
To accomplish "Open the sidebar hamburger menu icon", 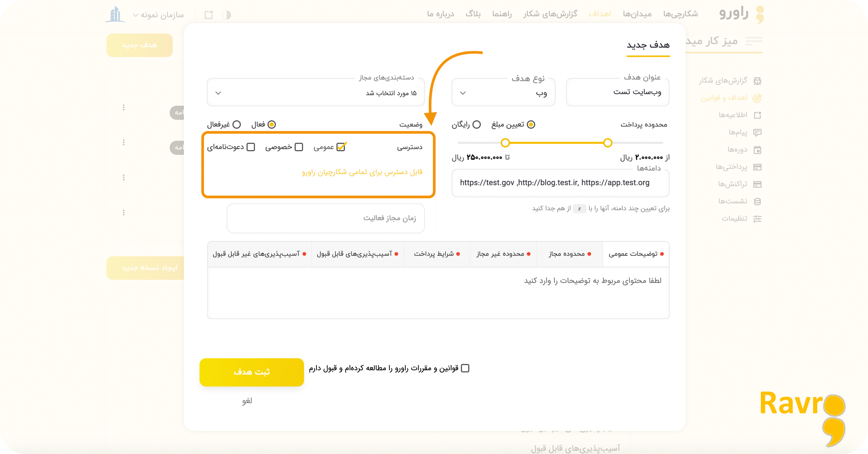I will coord(754,41).
